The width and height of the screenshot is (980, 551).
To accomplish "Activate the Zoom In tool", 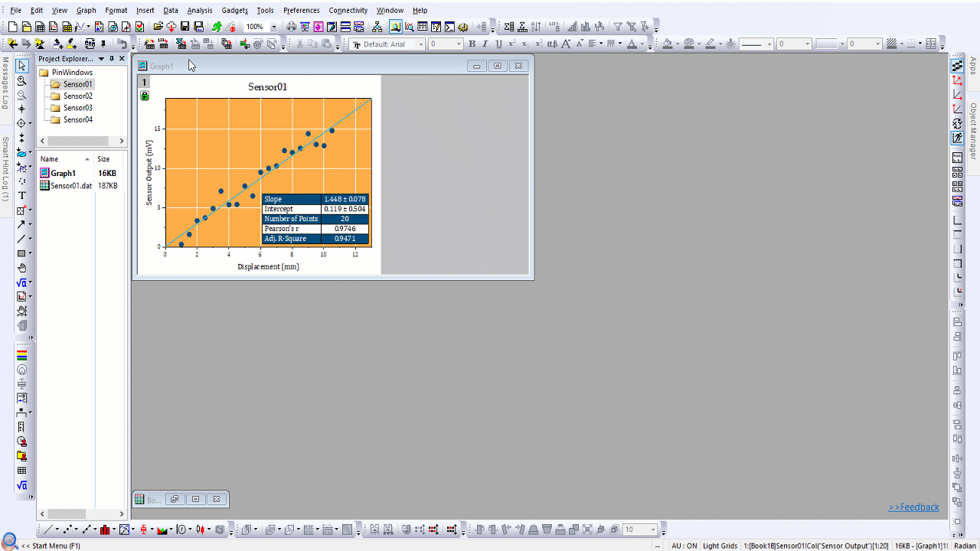I will tap(22, 80).
